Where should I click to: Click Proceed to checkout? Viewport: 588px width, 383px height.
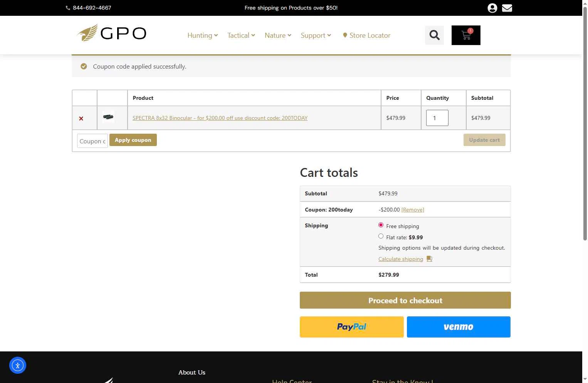(405, 300)
